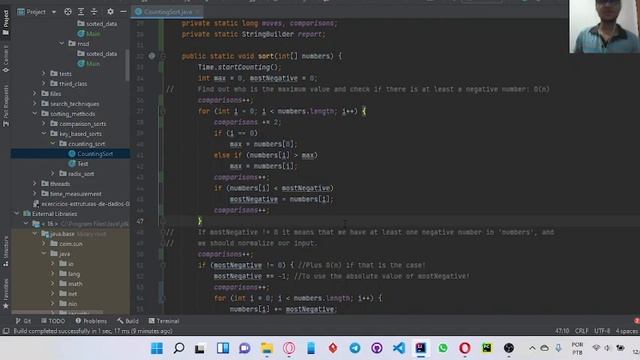The height and width of the screenshot is (360, 640).
Task: Open the Build tool window tab
Action: (x=128, y=321)
